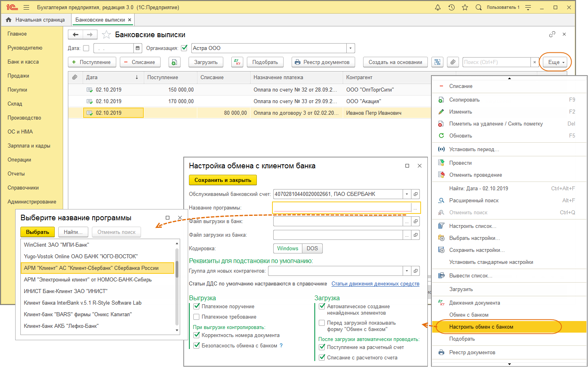Open global search magnifier in title bar
588x367 pixels.
click(479, 7)
